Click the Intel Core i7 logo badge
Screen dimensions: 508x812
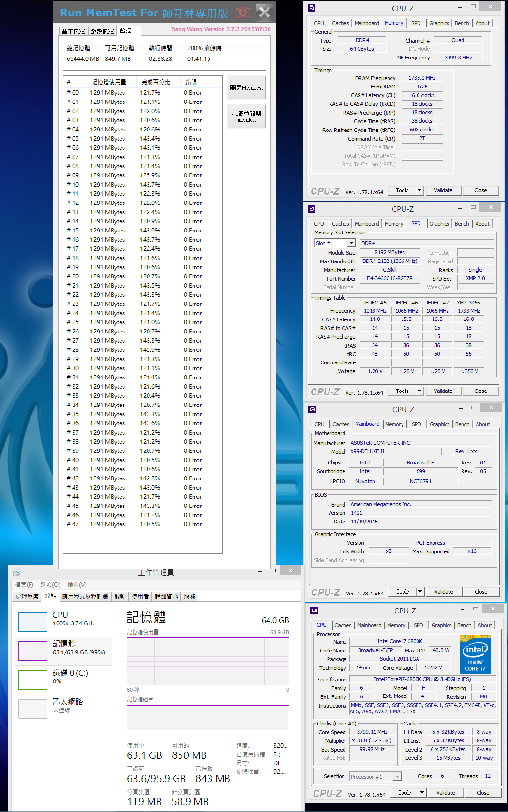475,654
